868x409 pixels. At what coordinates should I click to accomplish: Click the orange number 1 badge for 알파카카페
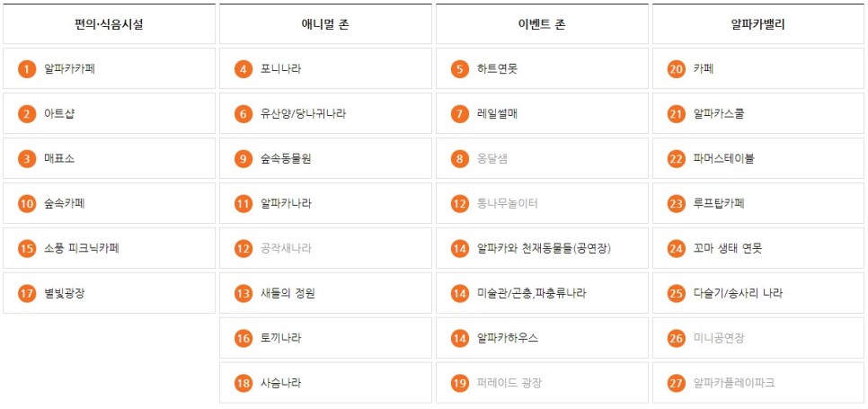point(27,69)
